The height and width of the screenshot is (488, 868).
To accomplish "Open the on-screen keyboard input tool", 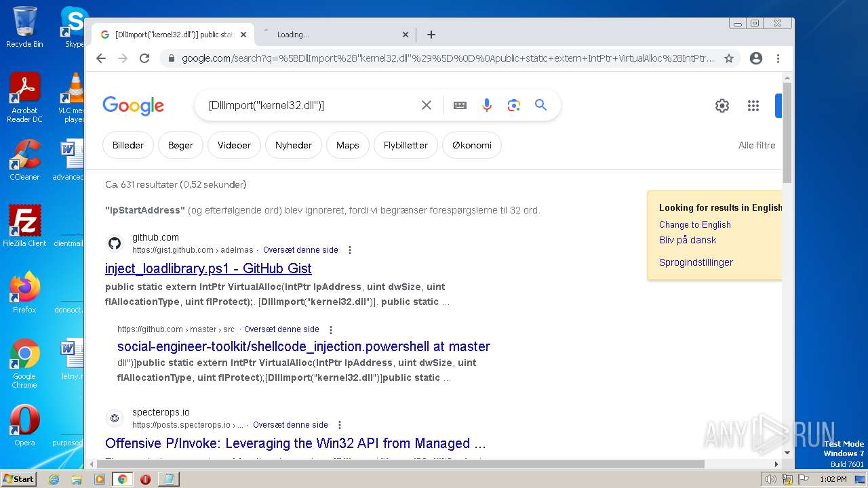I will click(460, 105).
